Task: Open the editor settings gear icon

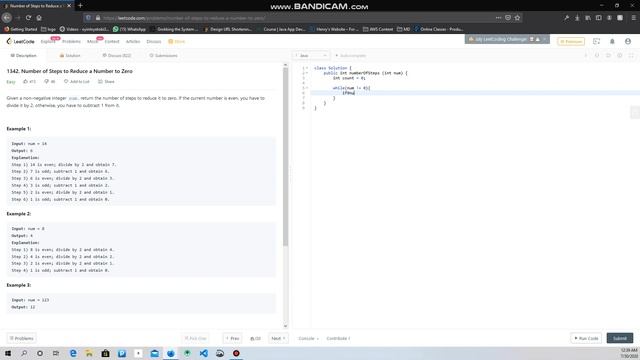Action: pos(620,56)
